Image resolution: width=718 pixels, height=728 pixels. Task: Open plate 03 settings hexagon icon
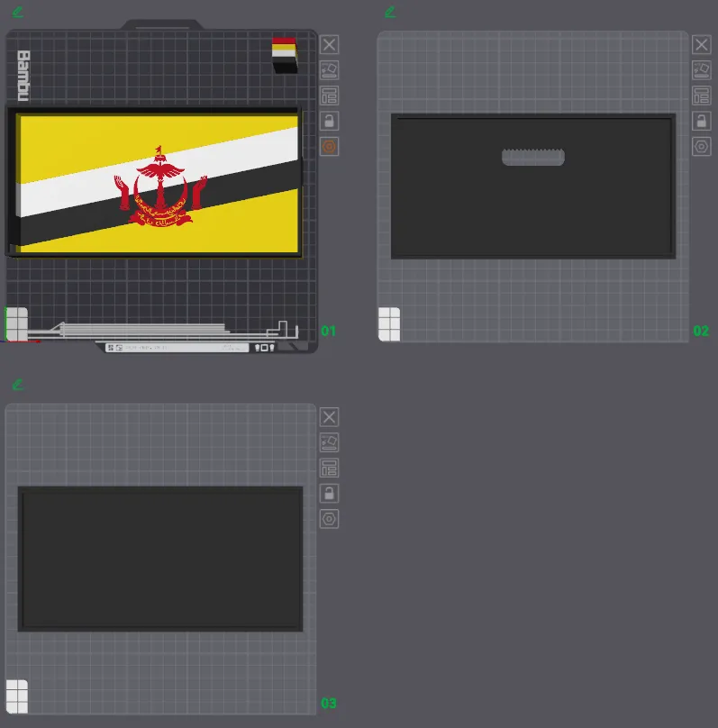coord(329,519)
